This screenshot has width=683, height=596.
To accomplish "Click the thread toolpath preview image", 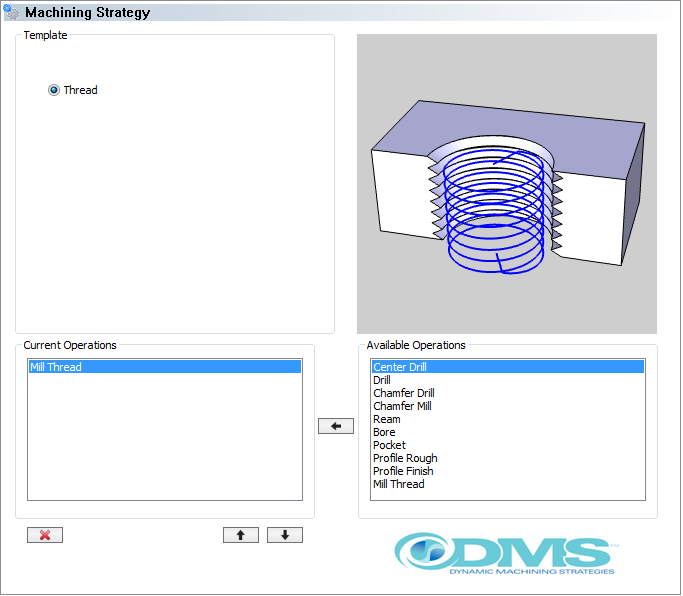I will click(x=507, y=184).
